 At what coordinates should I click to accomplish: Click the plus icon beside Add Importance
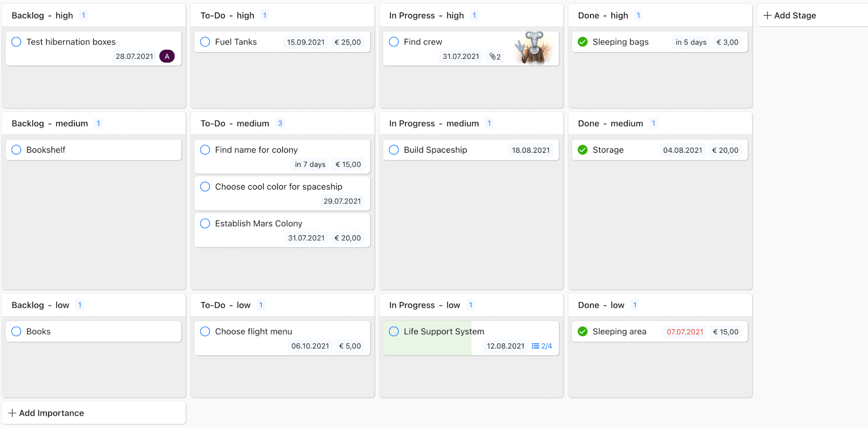12,413
